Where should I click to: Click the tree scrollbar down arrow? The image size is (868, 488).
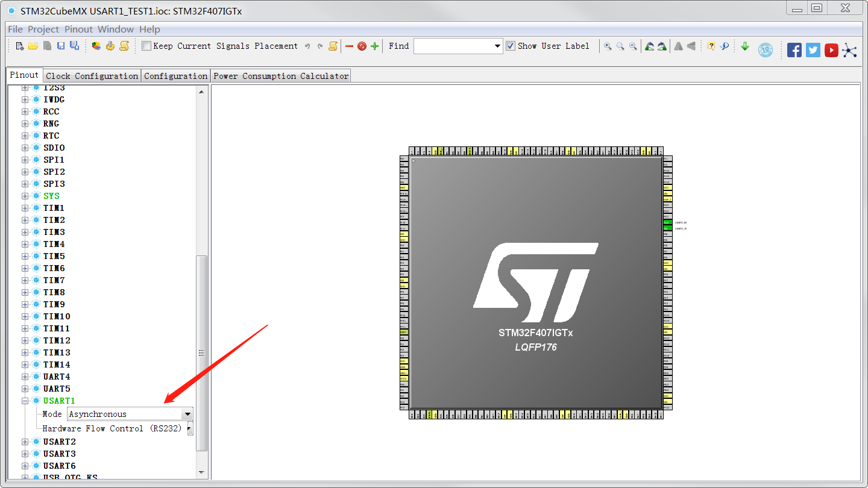[202, 473]
